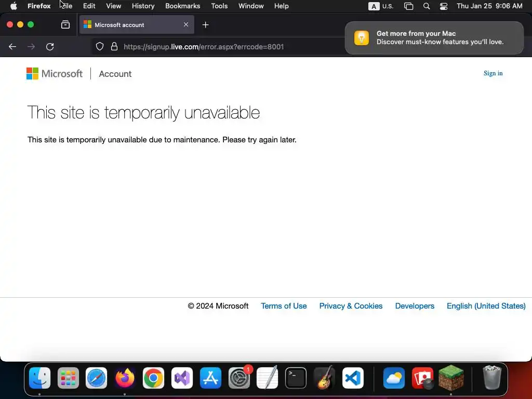Viewport: 532px width, 399px height.
Task: Go back to the previous page
Action: click(x=12, y=46)
